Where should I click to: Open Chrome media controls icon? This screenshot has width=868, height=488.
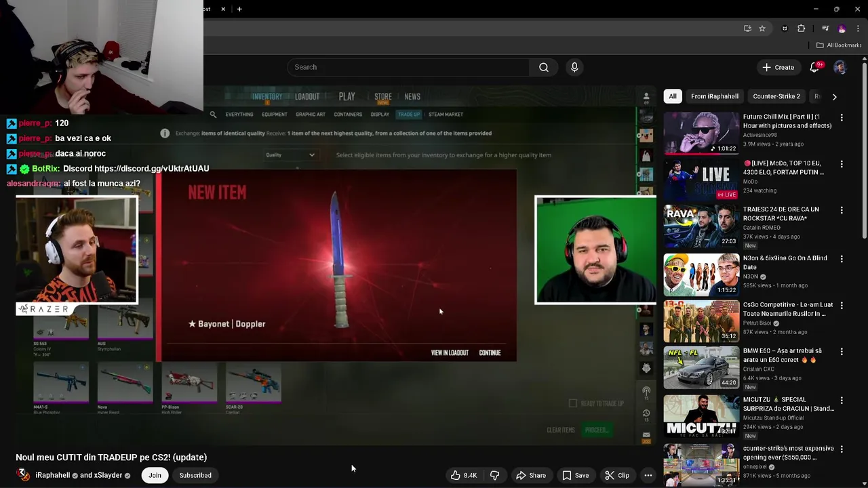(825, 28)
